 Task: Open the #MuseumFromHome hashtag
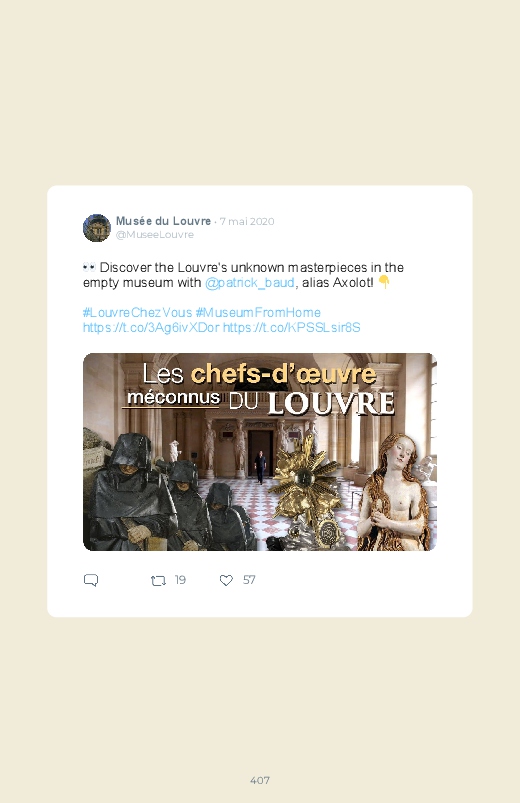(x=258, y=312)
